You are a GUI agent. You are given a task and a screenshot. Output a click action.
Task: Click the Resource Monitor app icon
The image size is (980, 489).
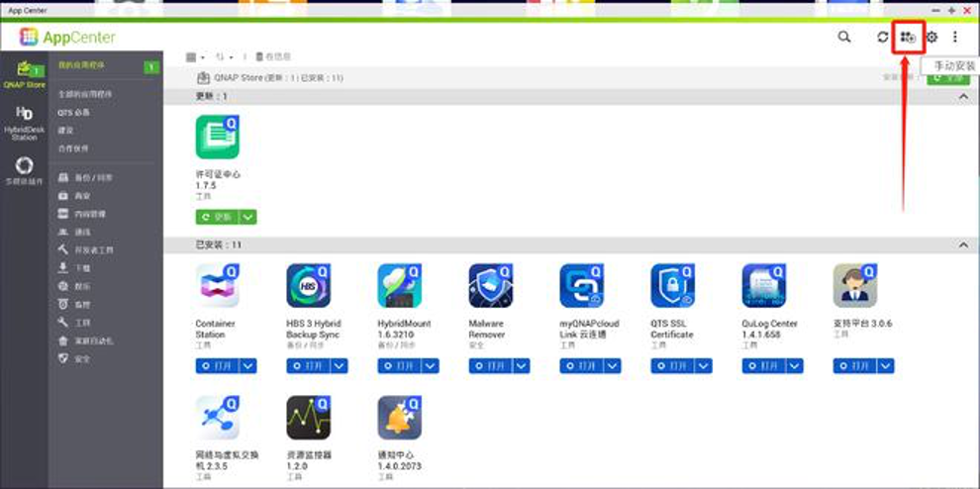tap(308, 417)
